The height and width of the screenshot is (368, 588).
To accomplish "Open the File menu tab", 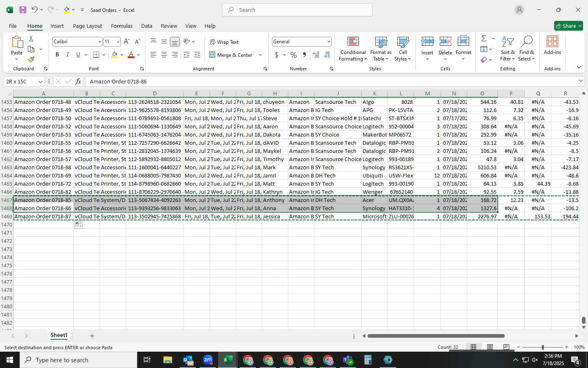I will click(13, 26).
